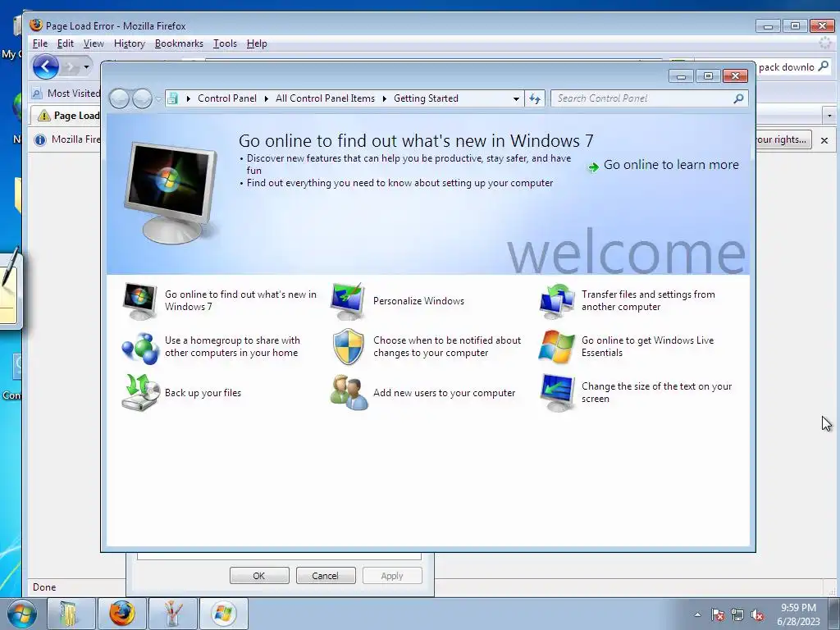This screenshot has height=630, width=840.
Task: Open the muted volume tray icon
Action: point(757,614)
